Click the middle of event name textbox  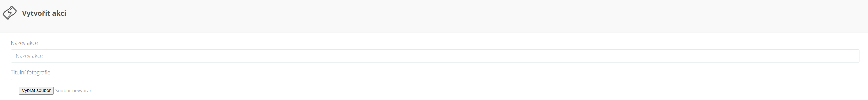click(435, 56)
